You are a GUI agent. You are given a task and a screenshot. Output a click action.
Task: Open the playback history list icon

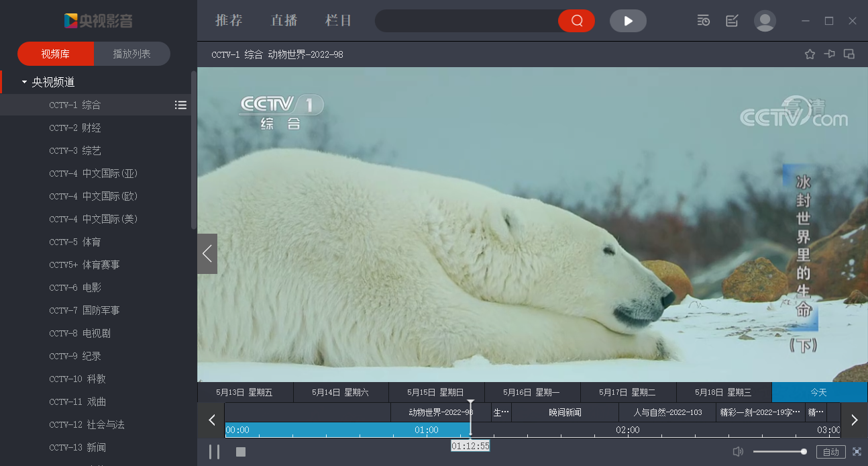pos(703,21)
